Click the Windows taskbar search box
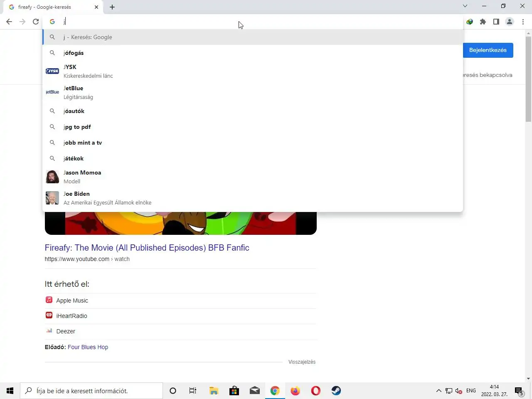The width and height of the screenshot is (532, 399). [x=91, y=391]
